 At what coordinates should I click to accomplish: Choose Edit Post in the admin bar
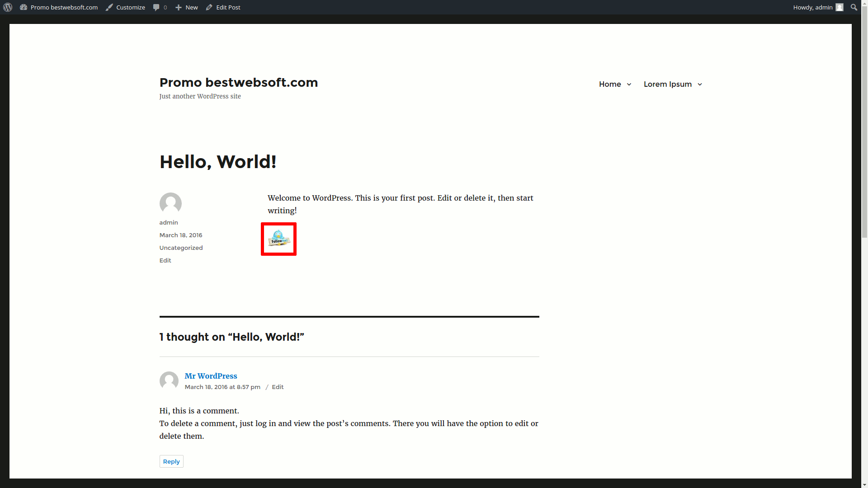pos(223,7)
